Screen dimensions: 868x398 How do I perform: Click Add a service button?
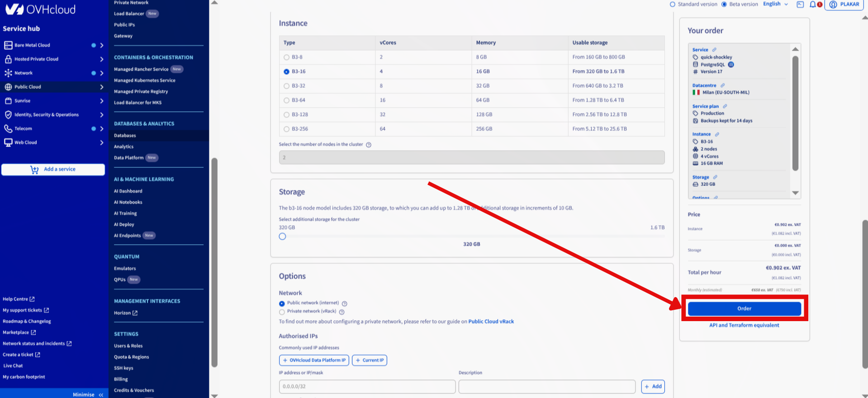53,170
